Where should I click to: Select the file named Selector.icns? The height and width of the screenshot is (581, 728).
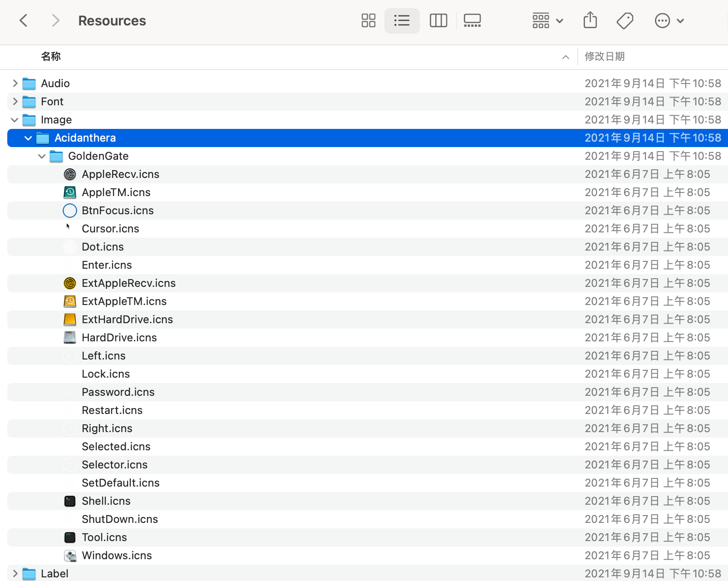click(x=114, y=465)
